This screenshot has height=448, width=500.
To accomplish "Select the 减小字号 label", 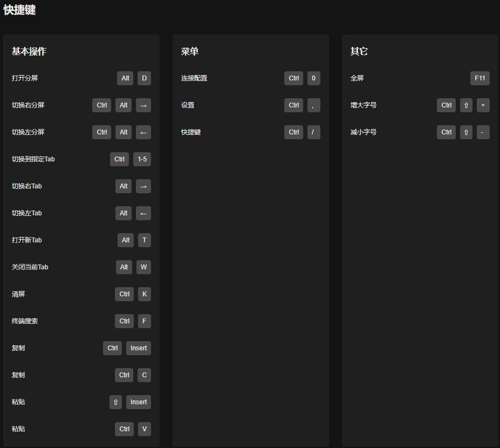I will (364, 132).
